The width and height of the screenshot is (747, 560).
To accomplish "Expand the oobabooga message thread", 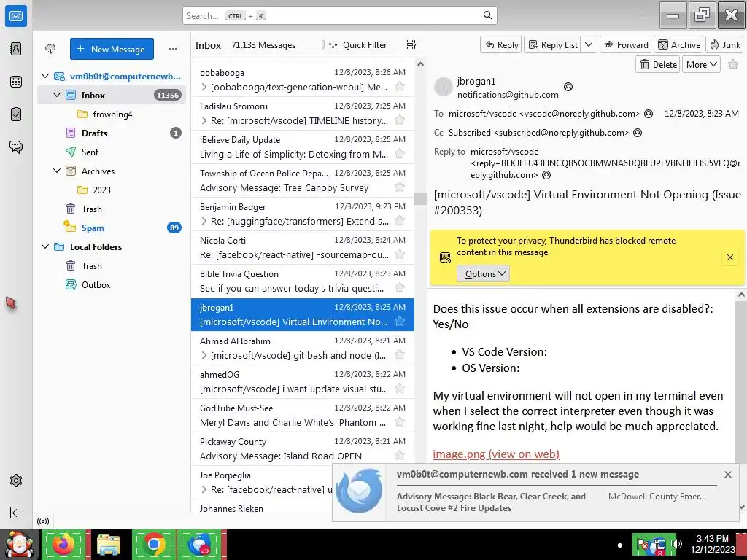I will coord(204,87).
